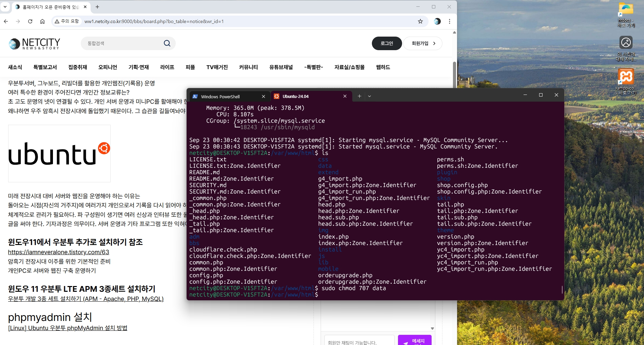Open the browser home page icon
This screenshot has width=644, height=345.
point(42,21)
